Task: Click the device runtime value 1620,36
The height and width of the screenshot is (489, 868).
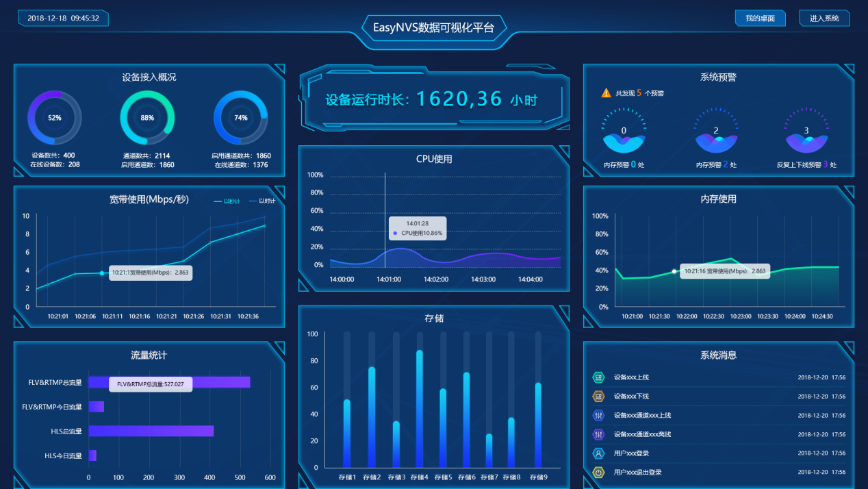Action: click(459, 99)
